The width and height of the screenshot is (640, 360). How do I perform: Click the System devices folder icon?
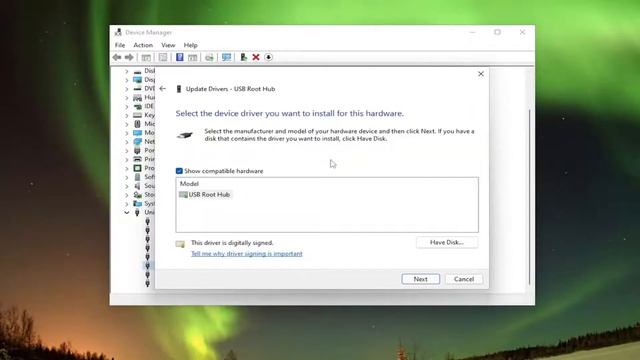point(138,203)
